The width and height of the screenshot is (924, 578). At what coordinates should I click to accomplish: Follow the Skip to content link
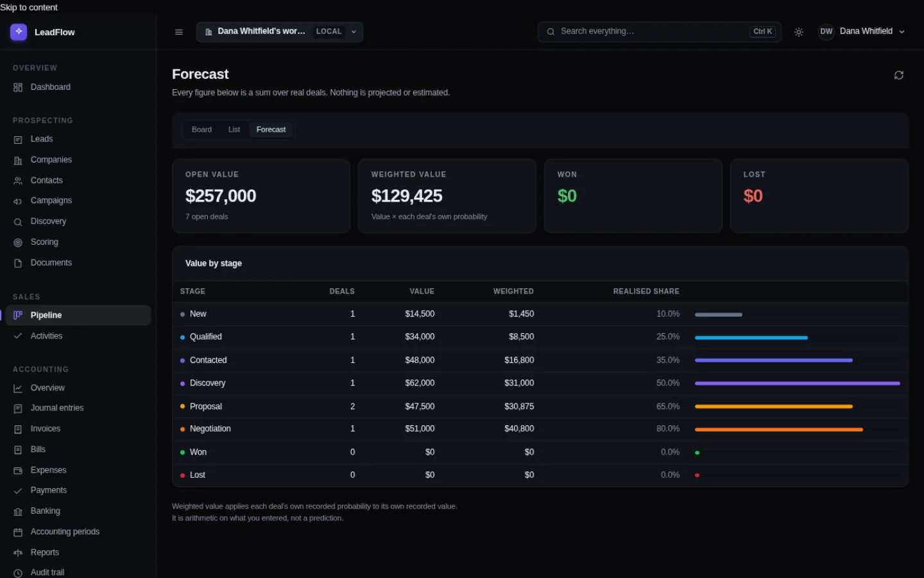tap(29, 7)
